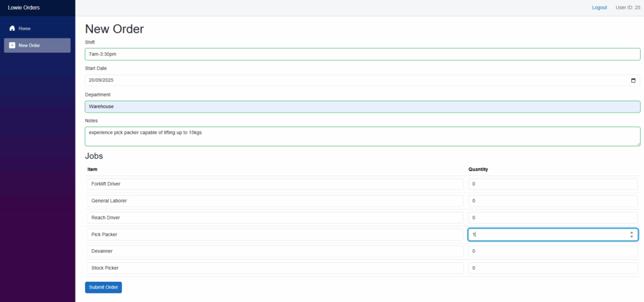
Task: Click the Logout link
Action: [599, 8]
